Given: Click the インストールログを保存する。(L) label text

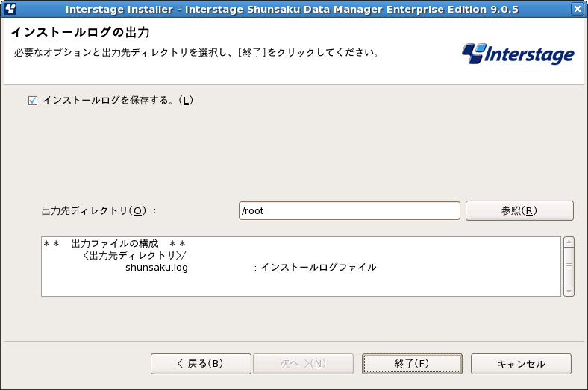Looking at the screenshot, I should (118, 101).
